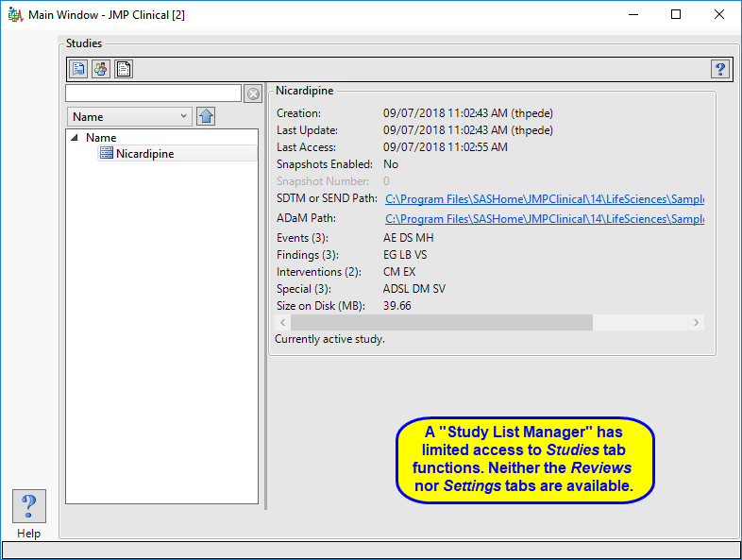Click the Name header in study tree
This screenshot has width=742, height=560.
pyautogui.click(x=101, y=138)
